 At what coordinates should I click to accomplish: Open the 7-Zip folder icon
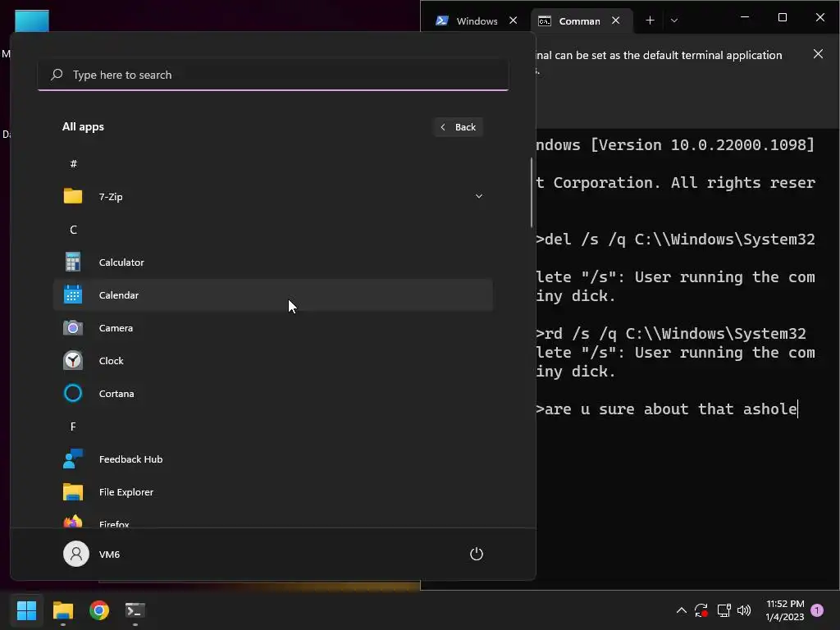coord(73,196)
